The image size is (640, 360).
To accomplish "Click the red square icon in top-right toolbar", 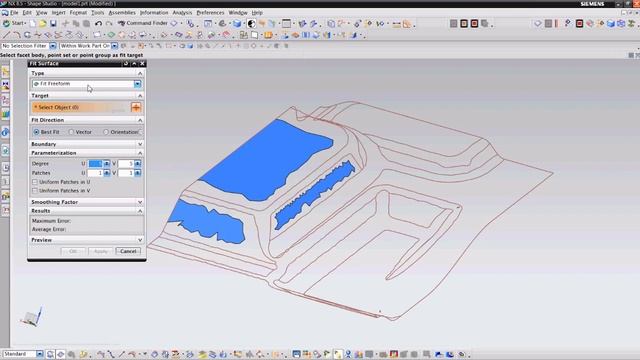I will click(x=579, y=24).
